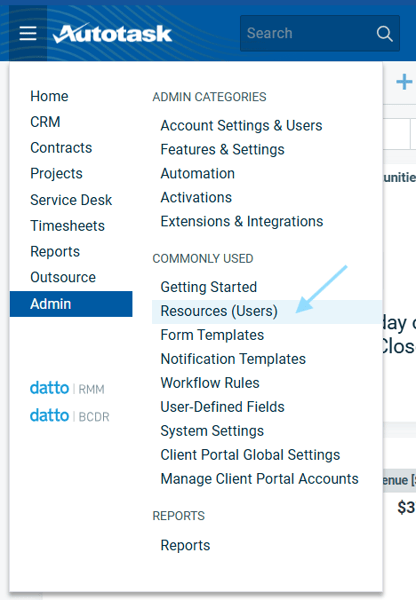Open the Service Desk menu item
Screen dimensions: 416x600
pos(71,200)
